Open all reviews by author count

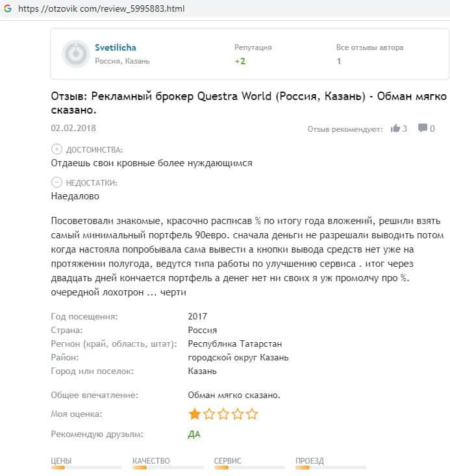(339, 61)
